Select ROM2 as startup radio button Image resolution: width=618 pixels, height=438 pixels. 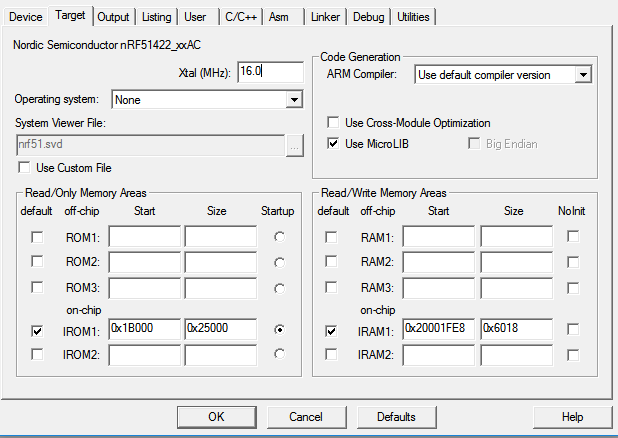[279, 263]
